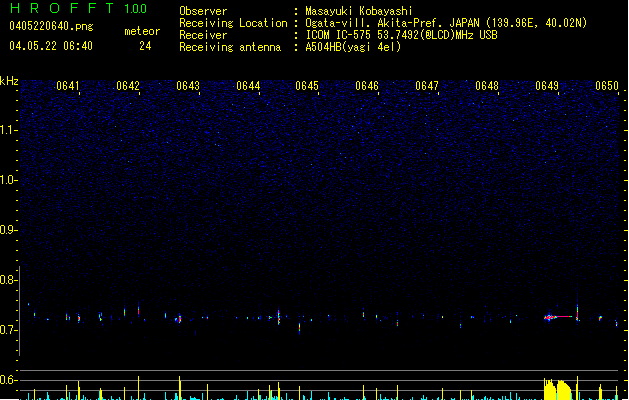Click the meteor count value 24
This screenshot has height=400, width=629.
(x=145, y=46)
